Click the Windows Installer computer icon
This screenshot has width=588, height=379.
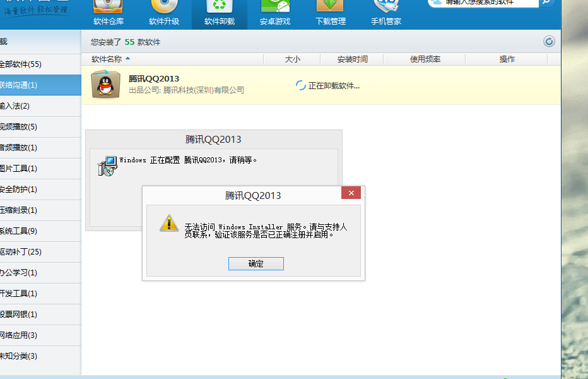point(107,166)
